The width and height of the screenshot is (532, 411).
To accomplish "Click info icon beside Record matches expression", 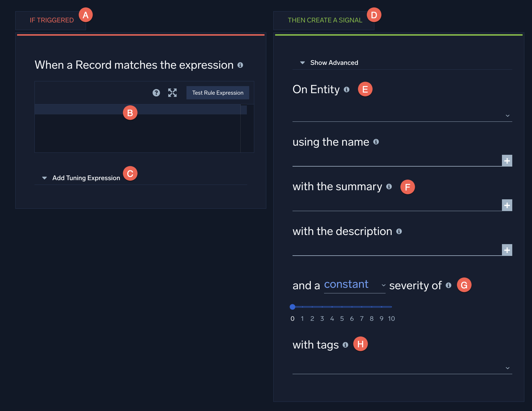I will 240,65.
